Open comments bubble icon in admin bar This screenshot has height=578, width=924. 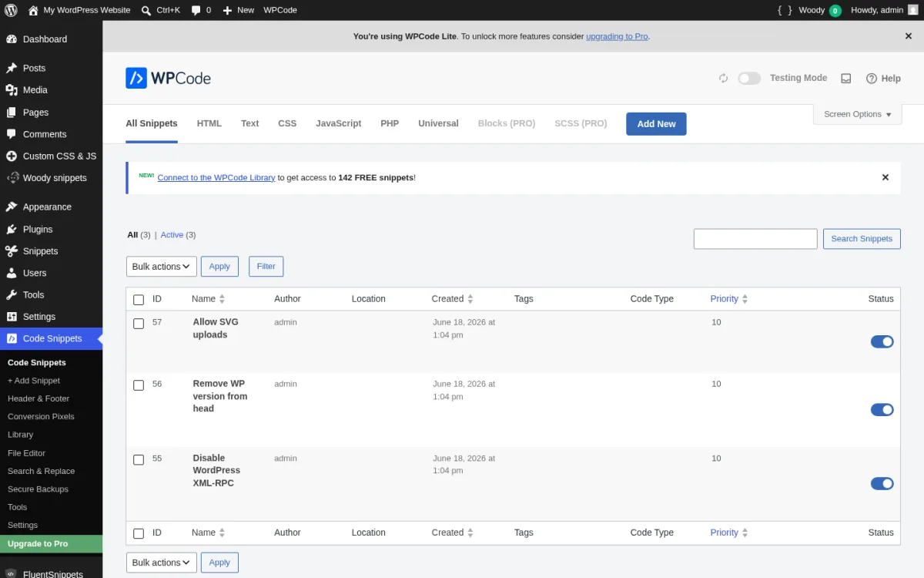click(196, 10)
